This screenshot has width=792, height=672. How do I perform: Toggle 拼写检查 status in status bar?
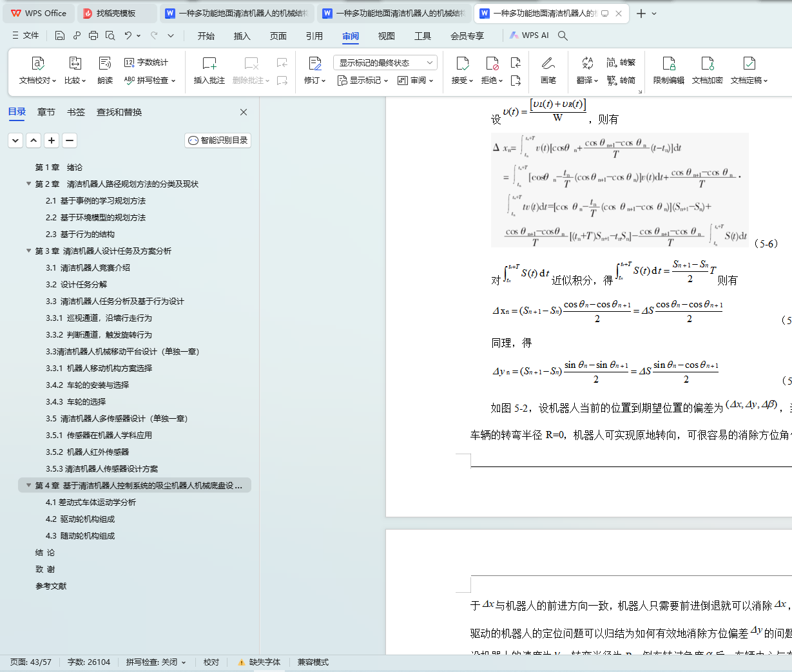(156, 662)
